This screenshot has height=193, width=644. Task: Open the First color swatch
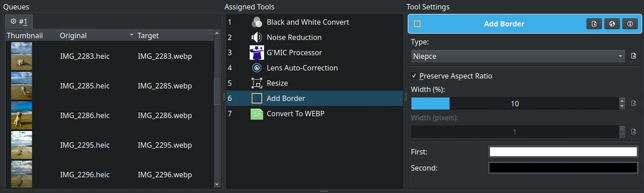(563, 152)
